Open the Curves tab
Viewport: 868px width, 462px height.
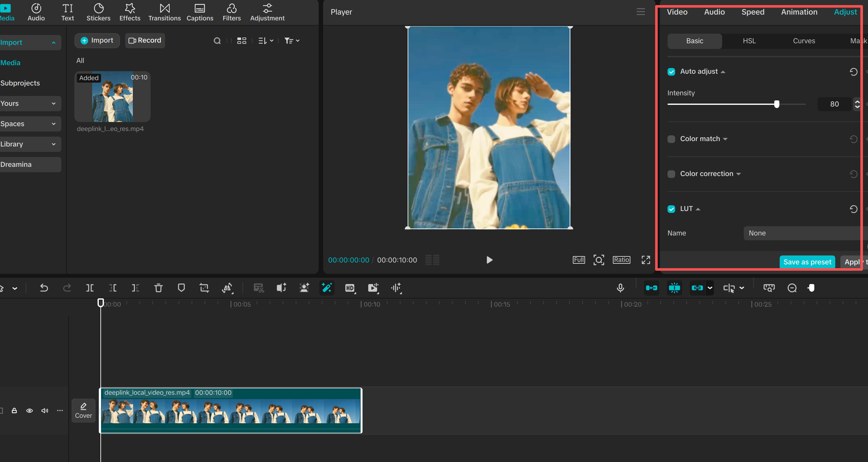click(804, 41)
